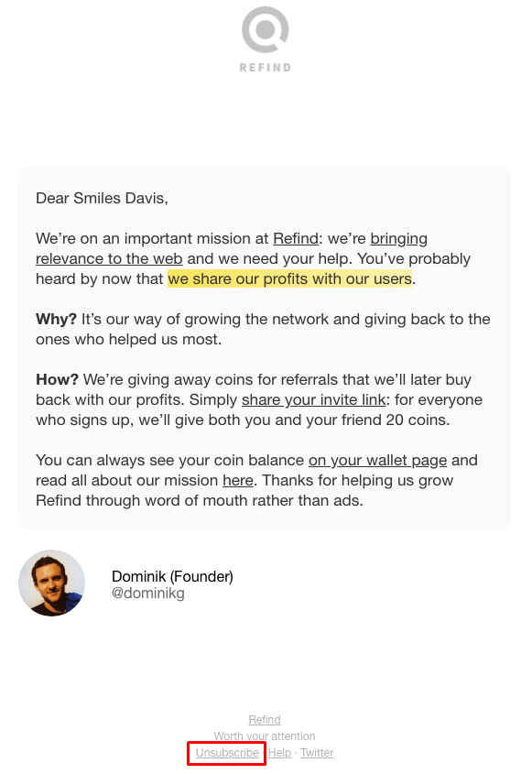Click the footer Refind link
532x774 pixels.
[265, 720]
